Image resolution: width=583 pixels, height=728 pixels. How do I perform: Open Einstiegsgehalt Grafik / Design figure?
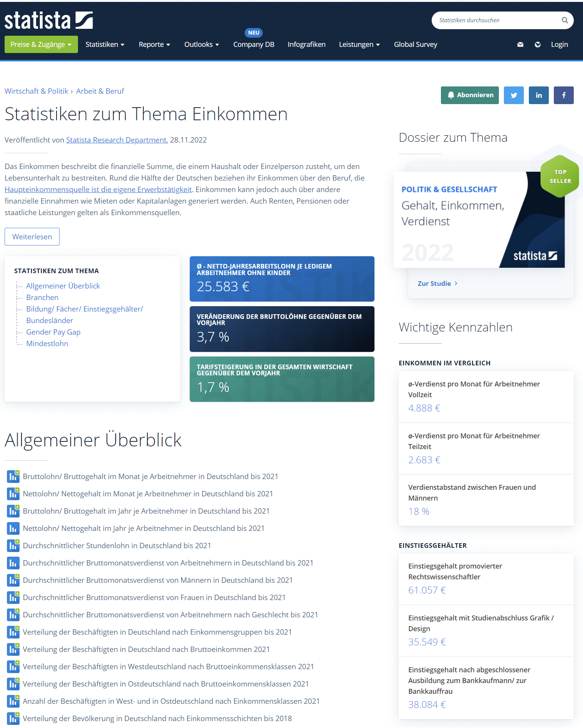[x=486, y=631]
